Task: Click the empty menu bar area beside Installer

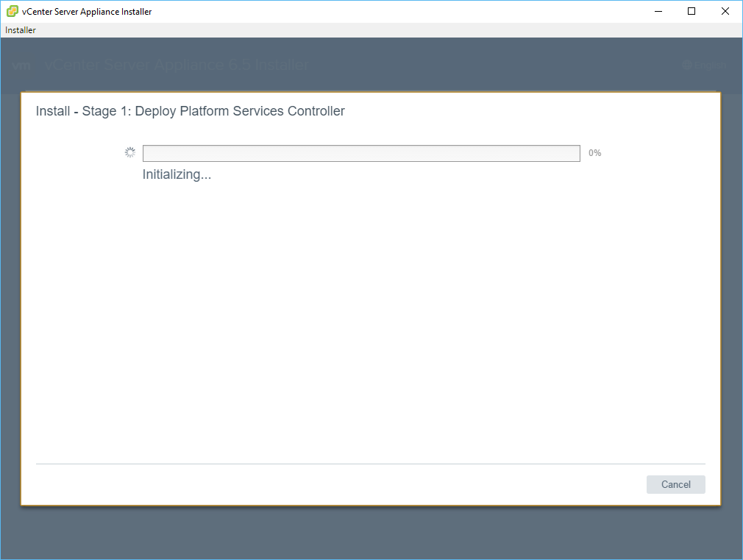Action: click(368, 30)
